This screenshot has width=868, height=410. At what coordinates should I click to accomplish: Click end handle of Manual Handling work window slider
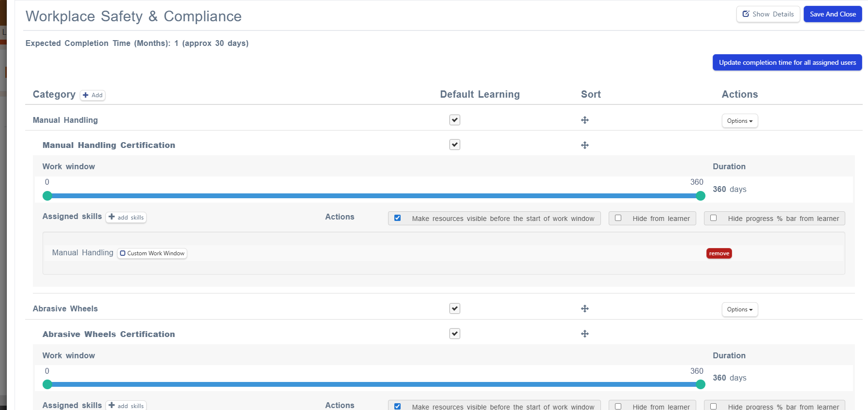coord(701,196)
